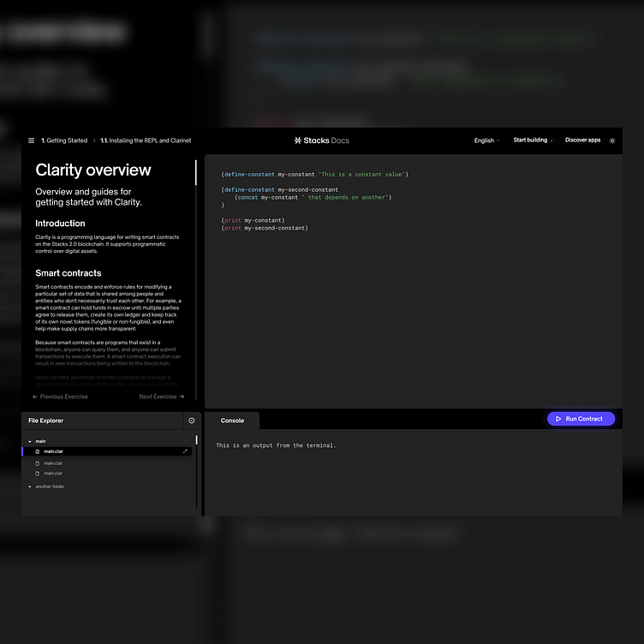Click the pencil edit icon on highlighted main.clar
The width and height of the screenshot is (644, 644).
(185, 451)
